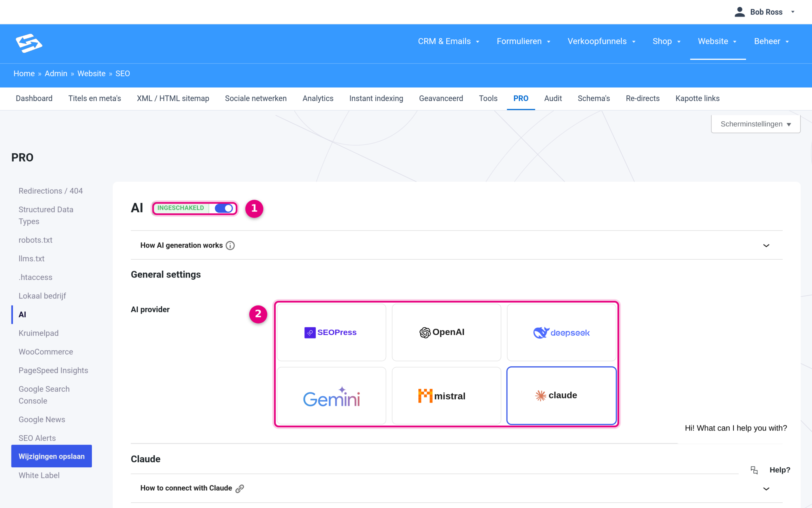Click the Website breadcrumb link
The image size is (812, 508).
coord(91,74)
